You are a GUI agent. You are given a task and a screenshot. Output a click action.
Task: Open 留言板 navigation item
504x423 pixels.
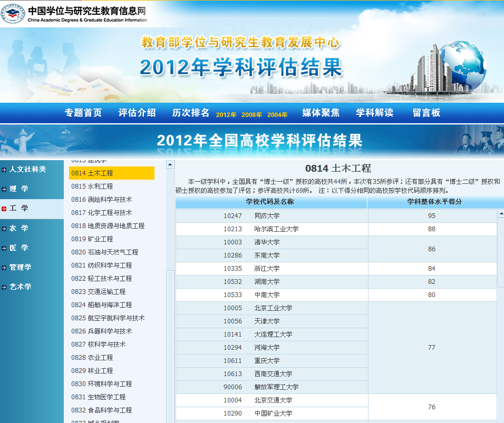pos(427,113)
